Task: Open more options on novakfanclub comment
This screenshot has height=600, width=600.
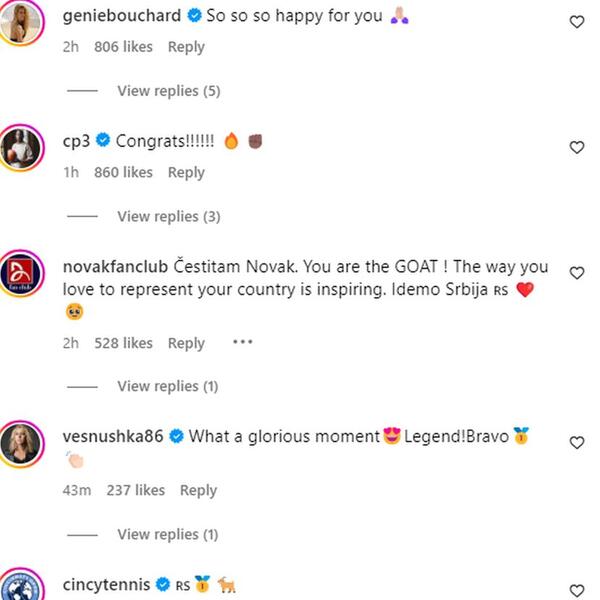Action: [x=242, y=342]
